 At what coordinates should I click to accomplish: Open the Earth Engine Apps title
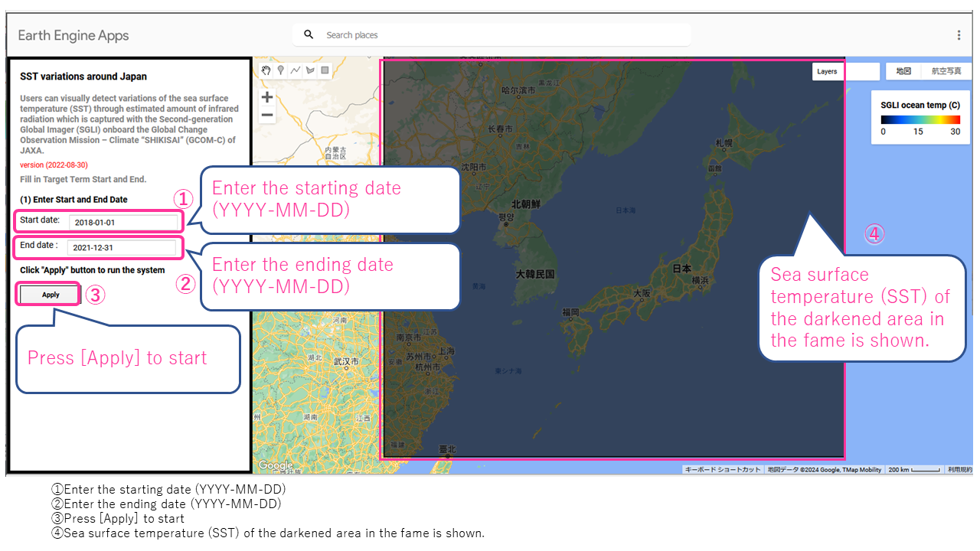tap(73, 35)
